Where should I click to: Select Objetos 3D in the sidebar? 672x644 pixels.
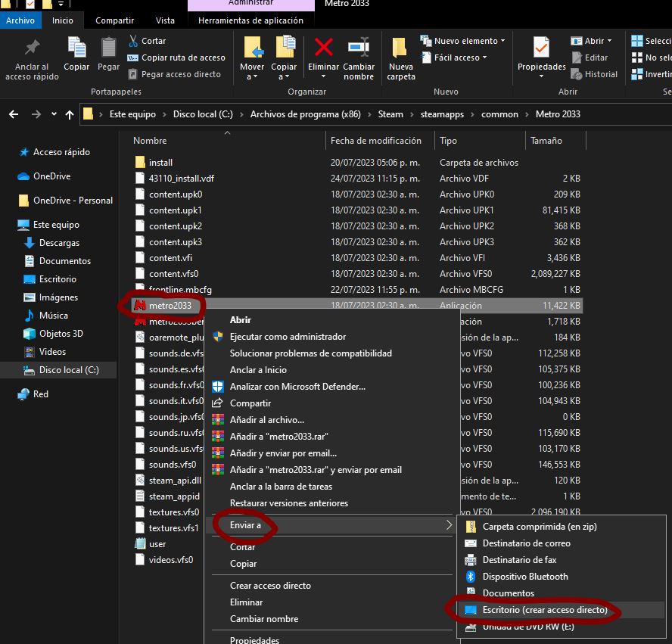coord(54,334)
